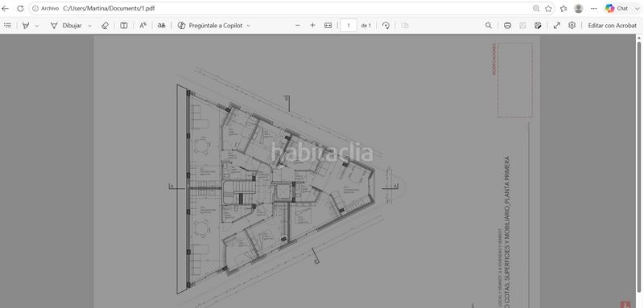This screenshot has height=308, width=644.
Task: Zoom in with plus button
Action: (312, 26)
